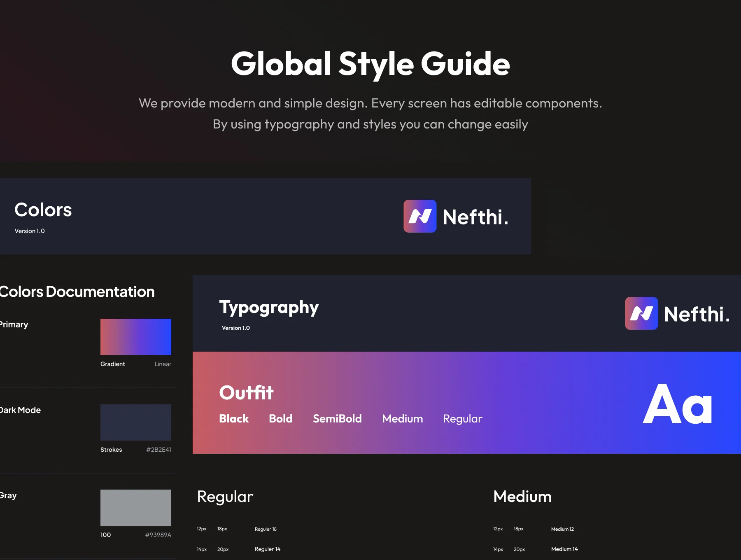
Task: Click the Nefthi. wordmark in Typography banner
Action: (697, 314)
